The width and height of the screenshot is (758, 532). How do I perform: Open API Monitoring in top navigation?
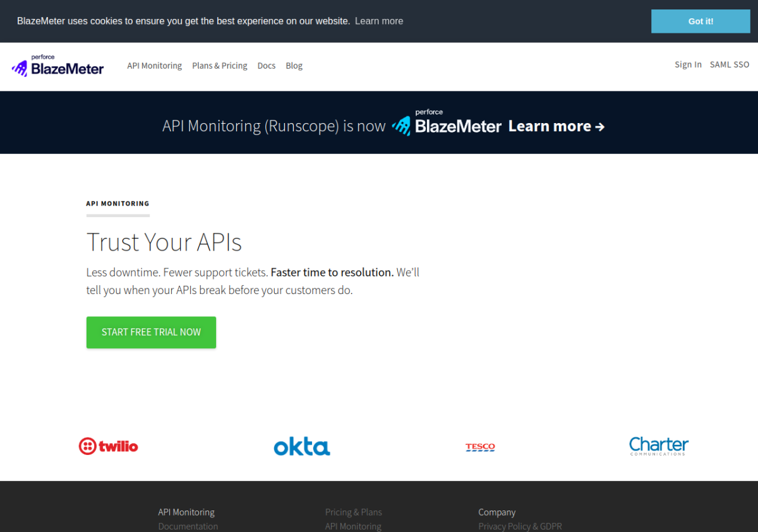tap(154, 66)
